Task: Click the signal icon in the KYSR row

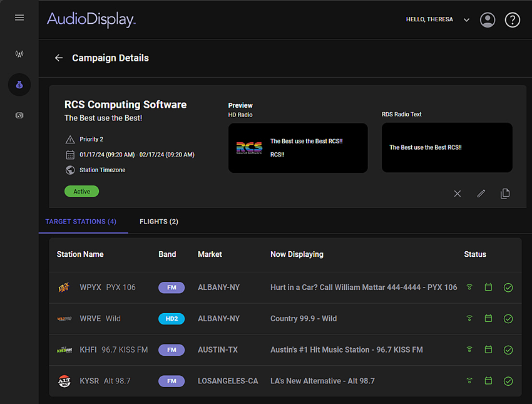Action: (469, 381)
